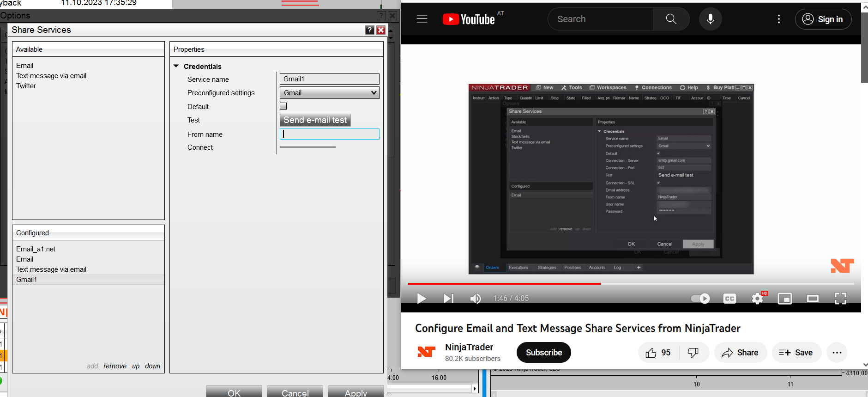Image resolution: width=868 pixels, height=397 pixels.
Task: Dislike the NinjaTrader video
Action: coord(693,353)
